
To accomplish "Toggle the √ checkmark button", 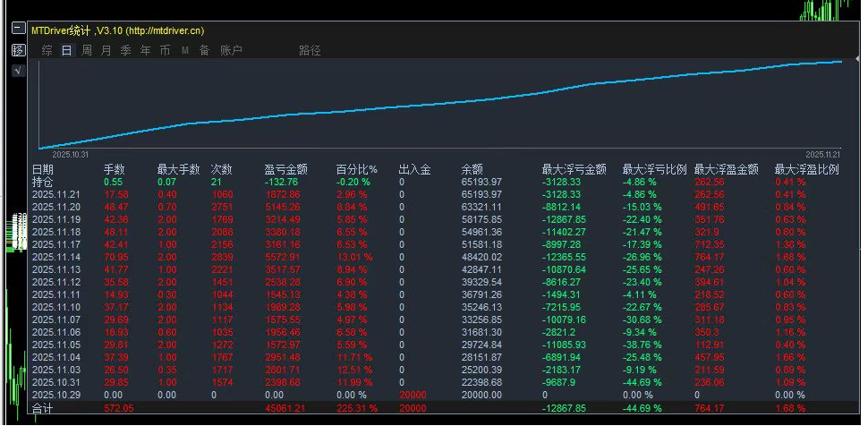I will coord(19,71).
